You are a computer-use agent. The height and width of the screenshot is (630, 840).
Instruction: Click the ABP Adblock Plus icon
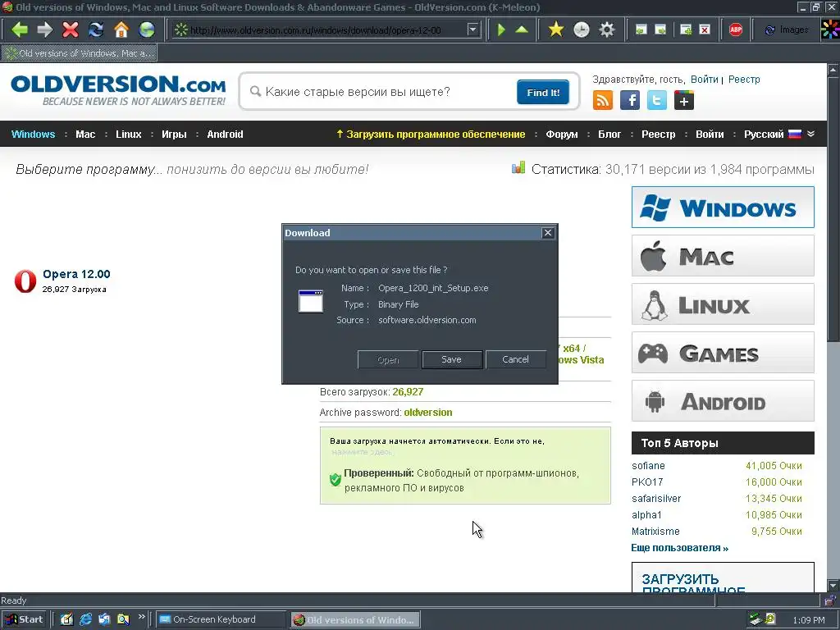pos(736,30)
